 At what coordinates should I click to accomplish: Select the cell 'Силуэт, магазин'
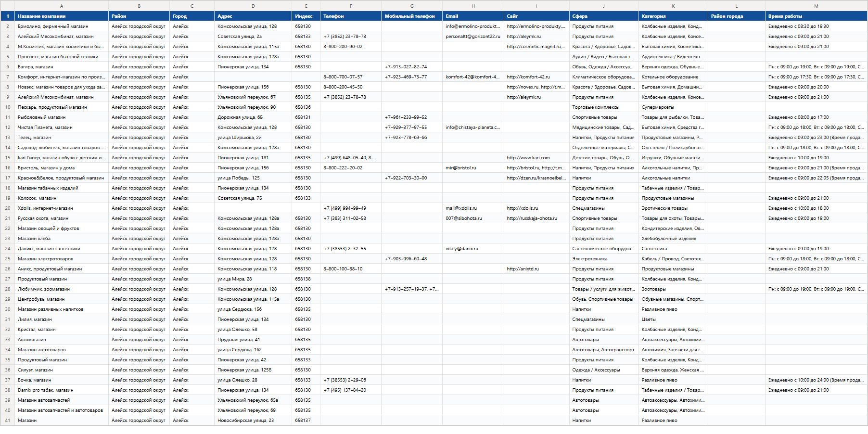click(x=62, y=370)
